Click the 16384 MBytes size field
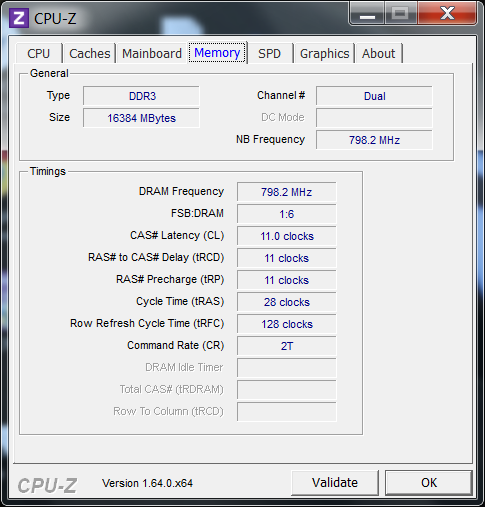This screenshot has height=507, width=485. point(141,118)
